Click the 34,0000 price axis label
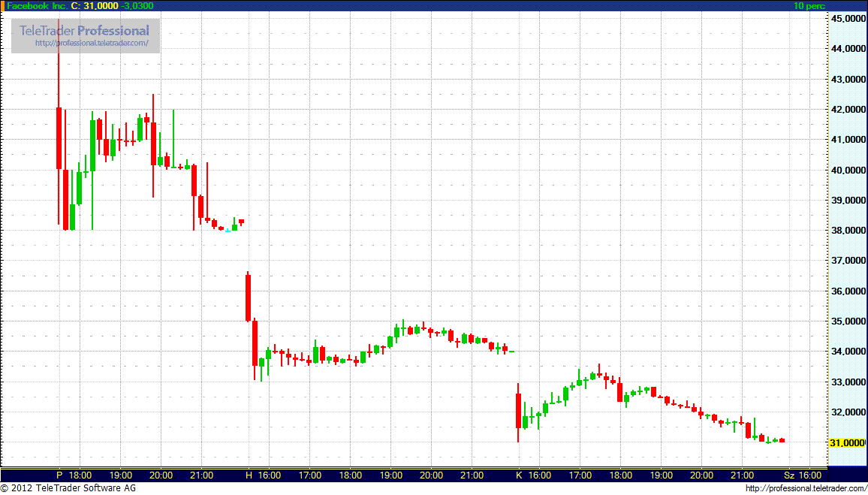Viewport: 868px width, 495px height. pyautogui.click(x=848, y=352)
